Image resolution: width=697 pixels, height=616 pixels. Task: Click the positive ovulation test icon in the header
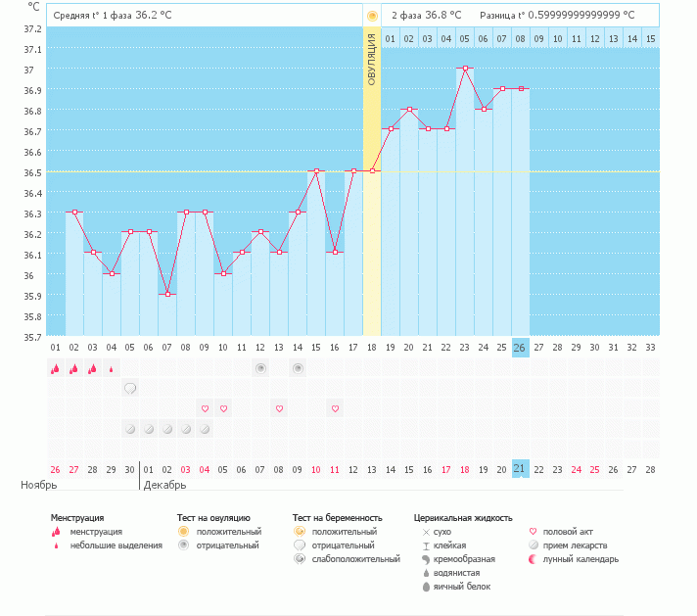coord(372,16)
